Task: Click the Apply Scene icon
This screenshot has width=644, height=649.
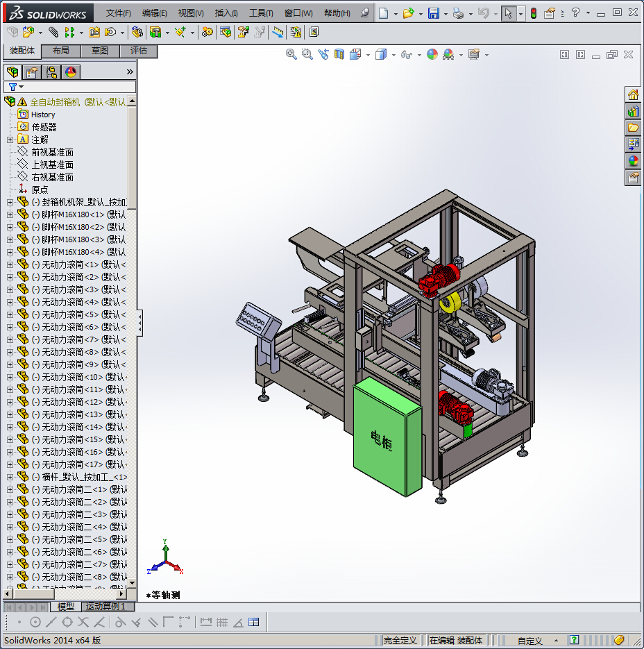Action: pos(448,54)
